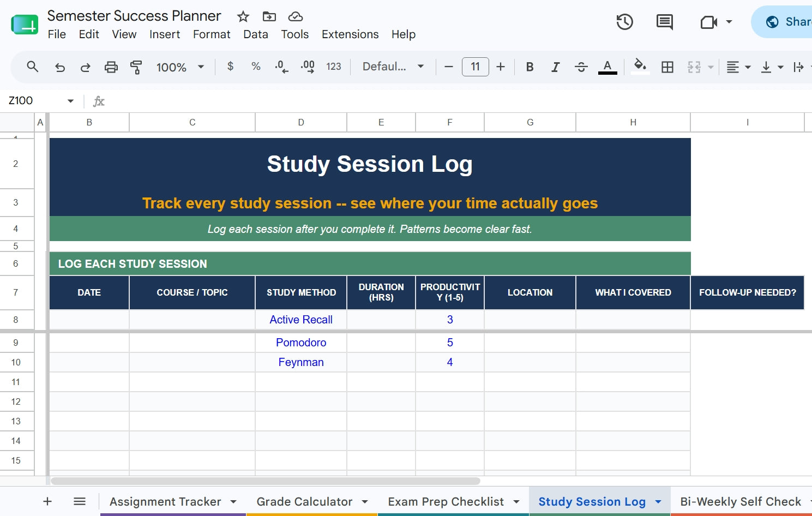
Task: Open vertical align dropdown
Action: click(773, 67)
